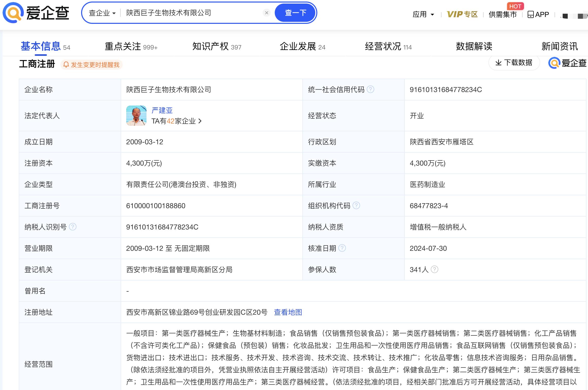Switch to the 基本信息 tab
This screenshot has width=588, height=390.
pyautogui.click(x=45, y=47)
